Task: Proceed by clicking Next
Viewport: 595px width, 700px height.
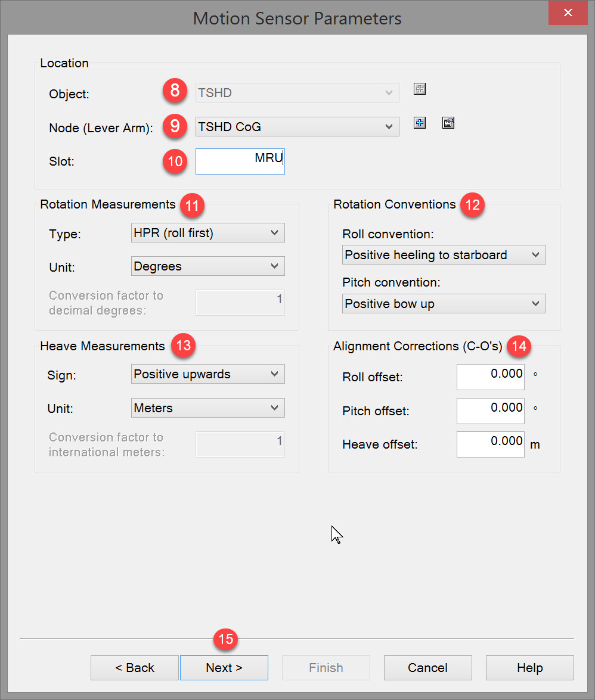Action: (x=224, y=668)
